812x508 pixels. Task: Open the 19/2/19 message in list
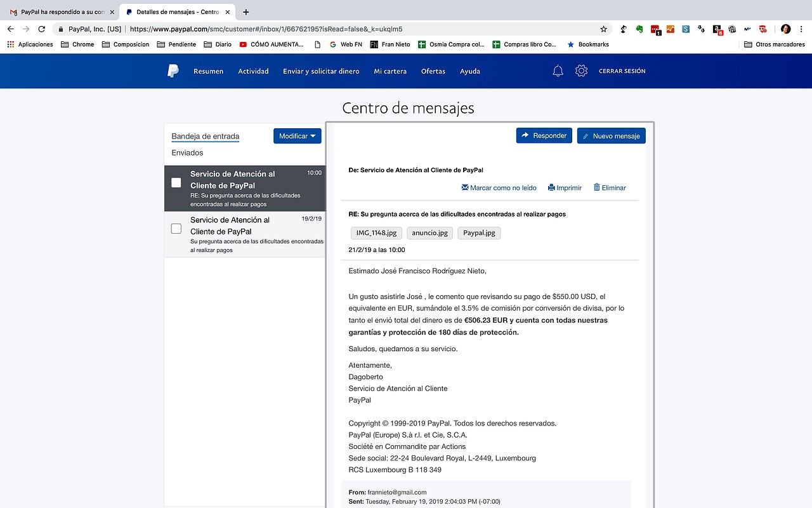pos(245,234)
